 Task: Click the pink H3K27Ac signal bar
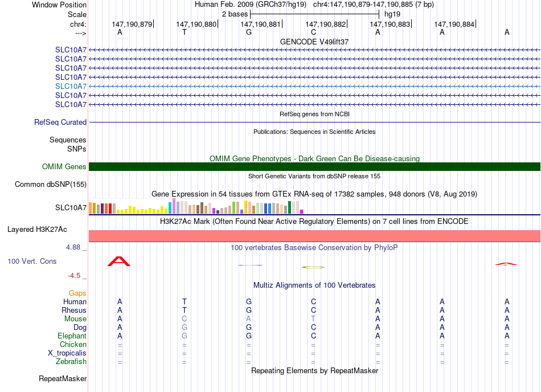click(x=314, y=236)
